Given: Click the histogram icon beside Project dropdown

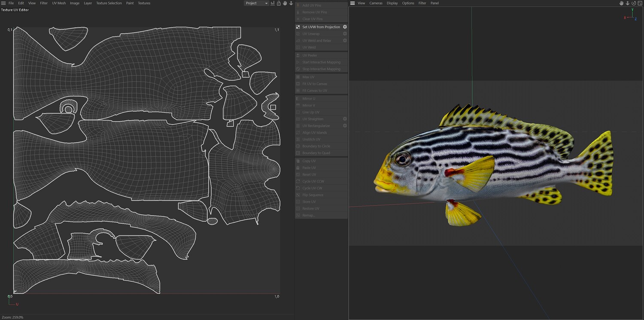Looking at the screenshot, I should click(x=273, y=3).
